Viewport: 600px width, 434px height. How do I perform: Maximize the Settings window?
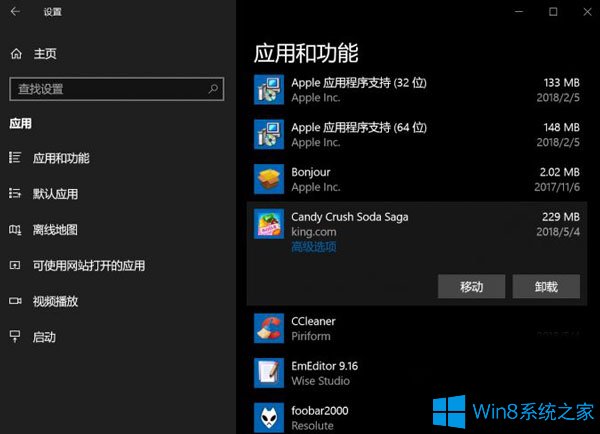(553, 12)
